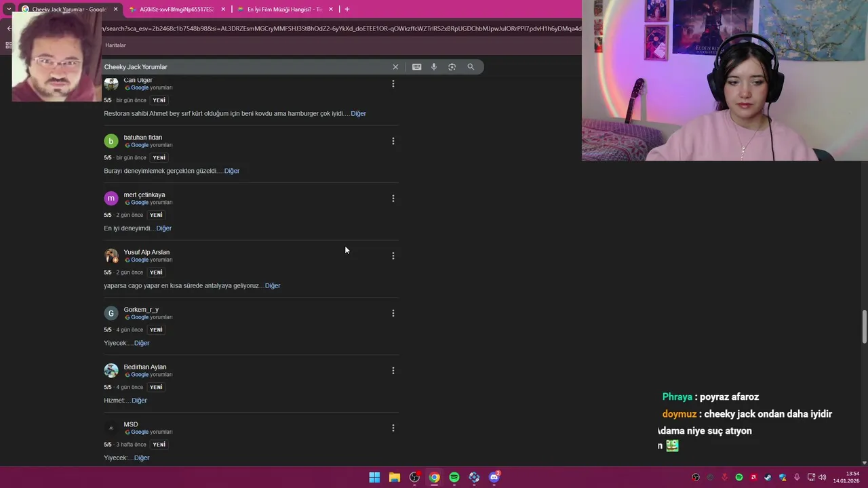Open options menu for Bedirhan Aylan review
The height and width of the screenshot is (488, 868).
point(393,371)
